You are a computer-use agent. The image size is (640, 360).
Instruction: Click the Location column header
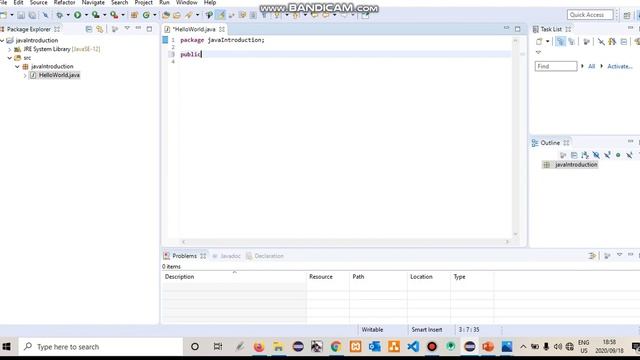click(x=429, y=277)
